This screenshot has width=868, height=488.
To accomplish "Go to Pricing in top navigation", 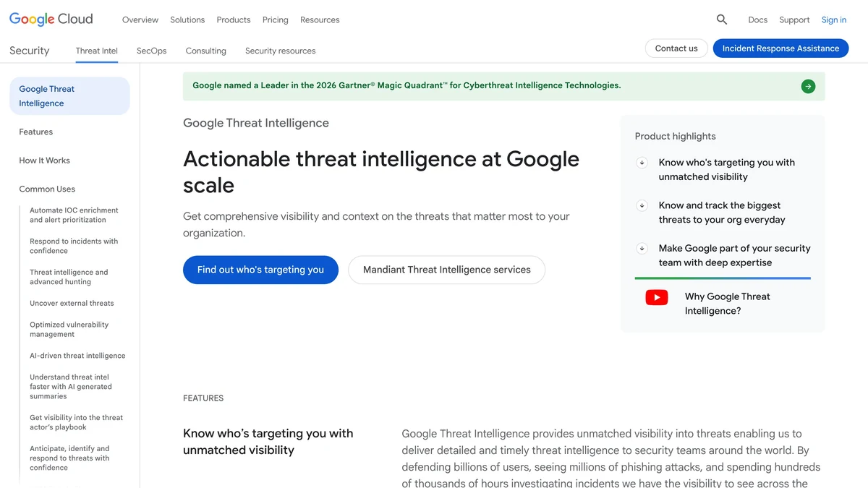I will coord(275,20).
